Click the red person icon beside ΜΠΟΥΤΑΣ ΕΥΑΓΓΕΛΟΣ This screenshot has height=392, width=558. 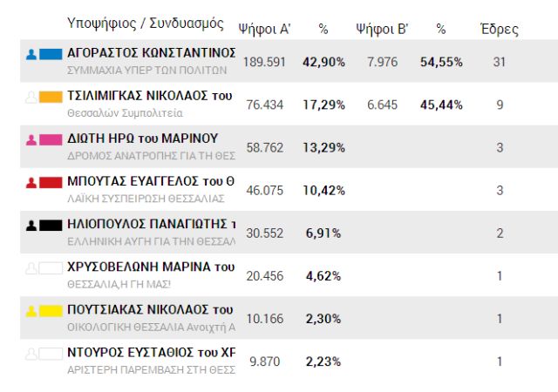(31, 182)
